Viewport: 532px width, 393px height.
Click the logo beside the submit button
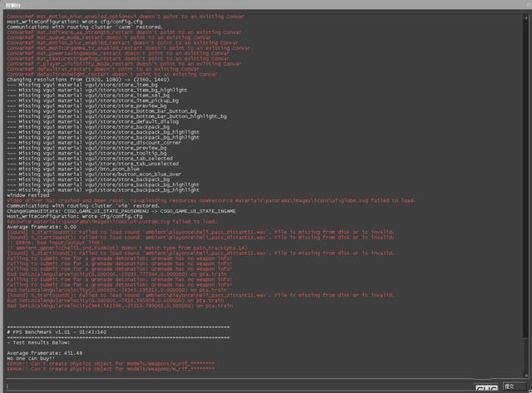[486, 387]
